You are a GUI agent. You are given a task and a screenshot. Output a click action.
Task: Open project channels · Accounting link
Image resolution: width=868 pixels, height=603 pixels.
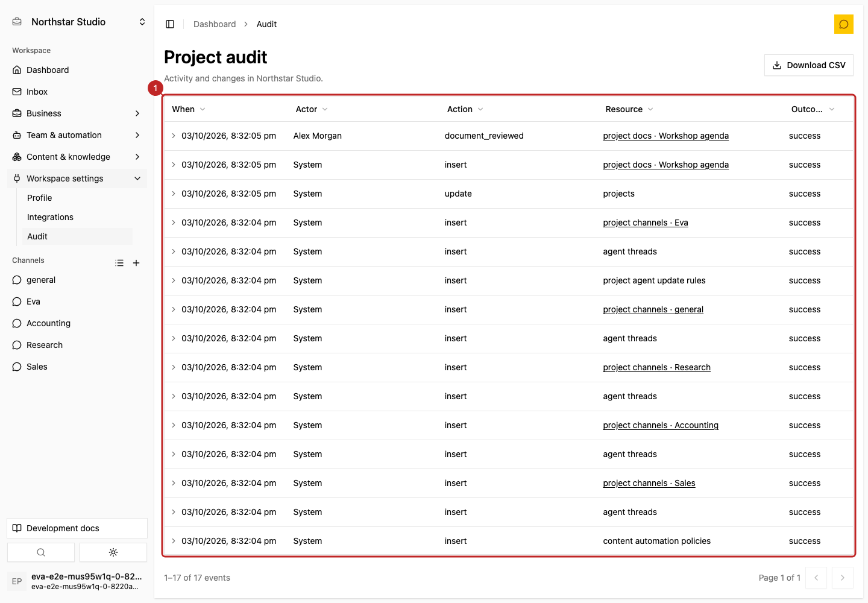click(661, 425)
